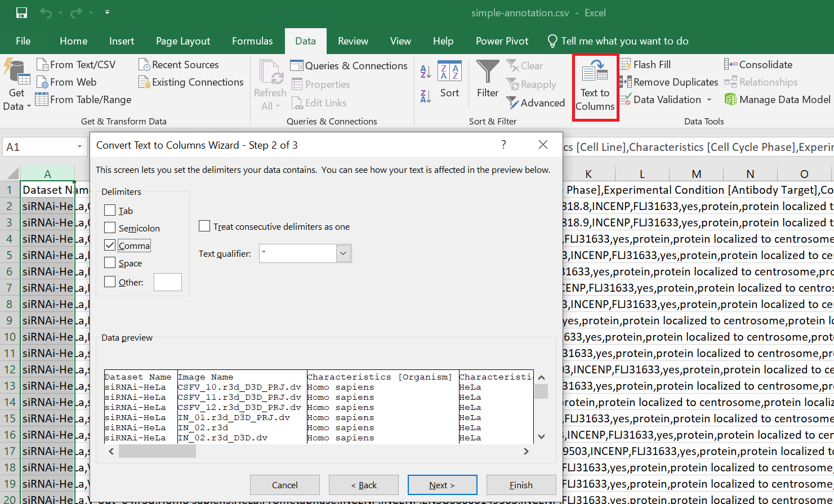This screenshot has height=504, width=834.
Task: Click the wizard Help question mark
Action: point(503,145)
